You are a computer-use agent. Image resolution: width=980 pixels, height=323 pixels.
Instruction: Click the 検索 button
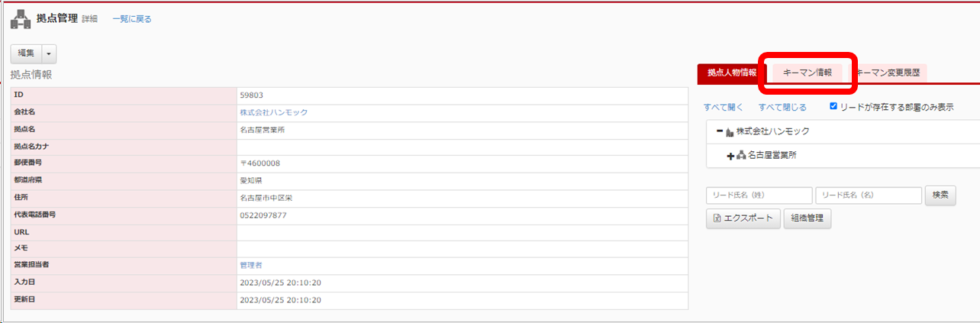click(940, 195)
